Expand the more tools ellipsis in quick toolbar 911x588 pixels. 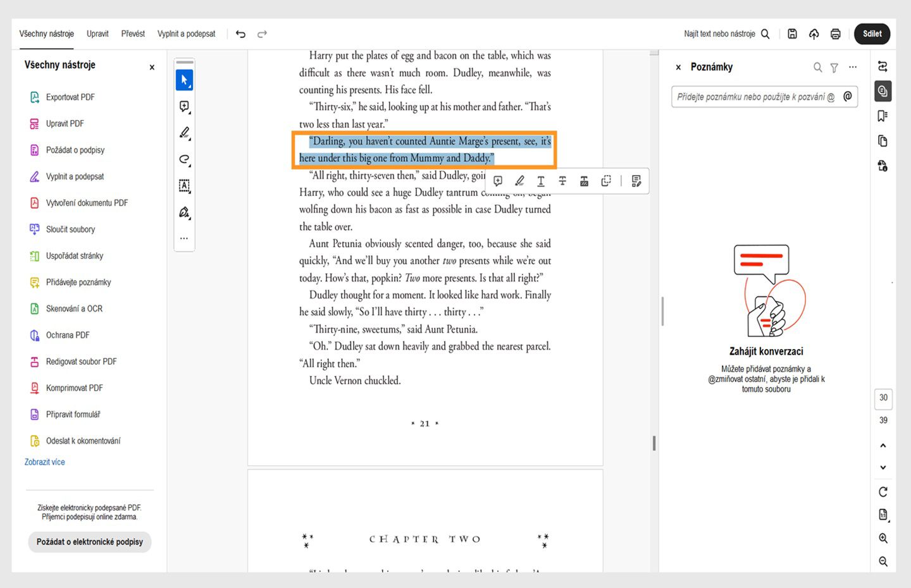[x=184, y=238]
